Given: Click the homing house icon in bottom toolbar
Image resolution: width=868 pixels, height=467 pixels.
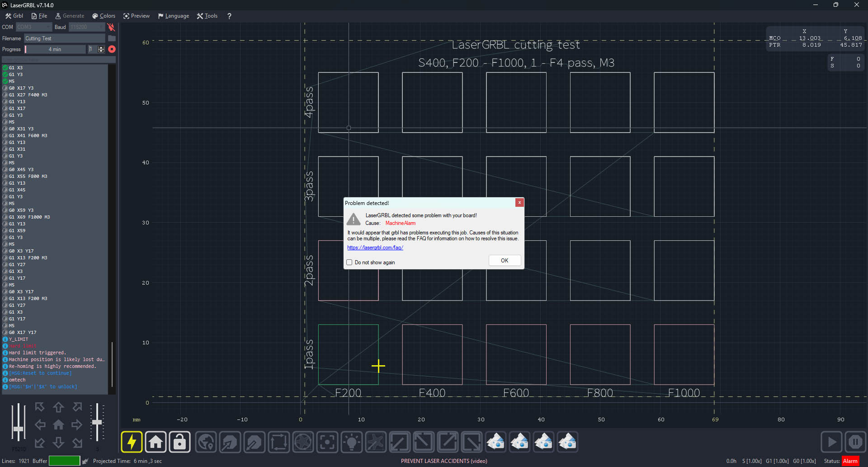Looking at the screenshot, I should click(x=156, y=442).
